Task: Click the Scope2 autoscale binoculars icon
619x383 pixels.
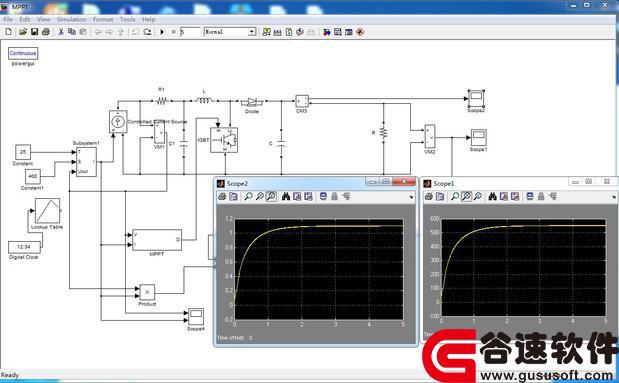Action: point(286,197)
